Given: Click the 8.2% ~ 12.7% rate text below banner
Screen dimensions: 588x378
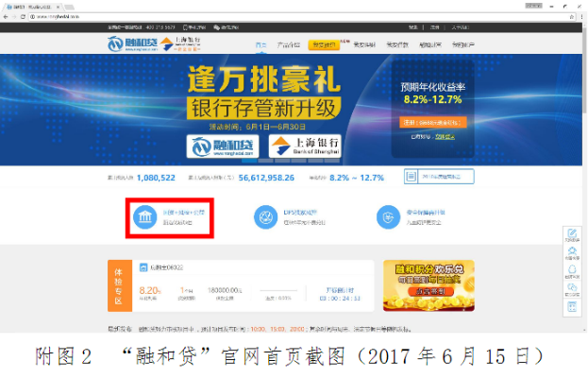Looking at the screenshot, I should [x=357, y=178].
